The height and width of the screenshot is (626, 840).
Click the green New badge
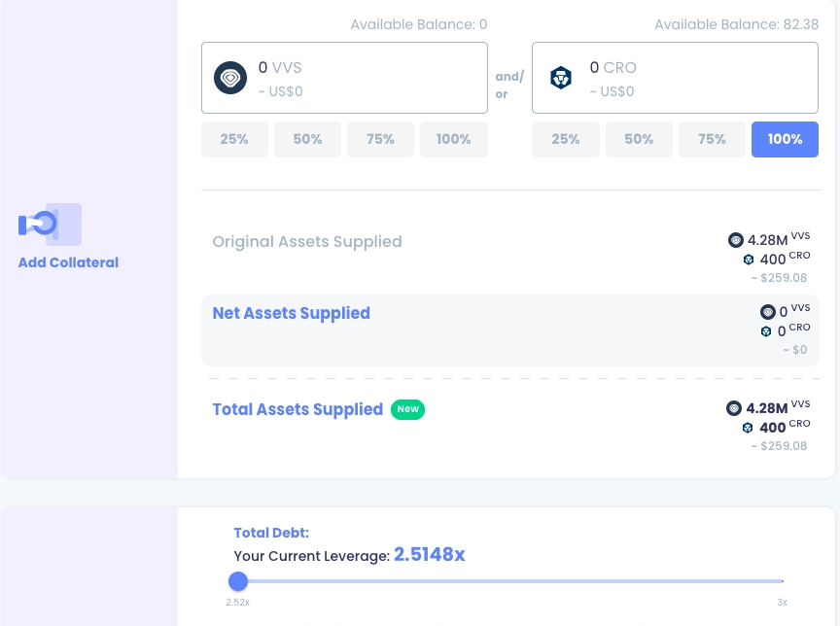[x=408, y=409]
